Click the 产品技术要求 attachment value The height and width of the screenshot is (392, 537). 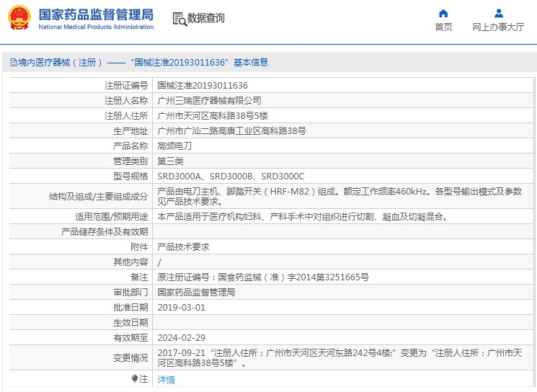183,247
